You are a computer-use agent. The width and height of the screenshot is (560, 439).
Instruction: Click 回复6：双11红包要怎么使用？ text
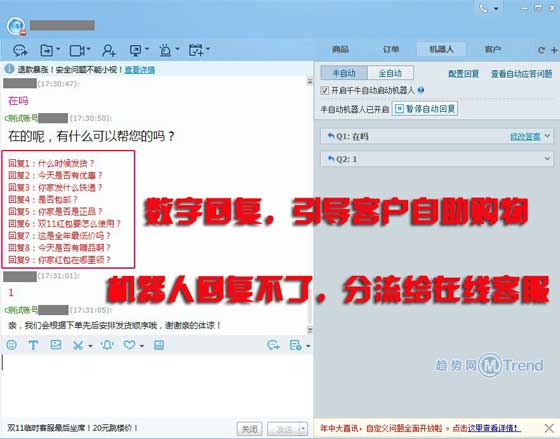[65, 224]
